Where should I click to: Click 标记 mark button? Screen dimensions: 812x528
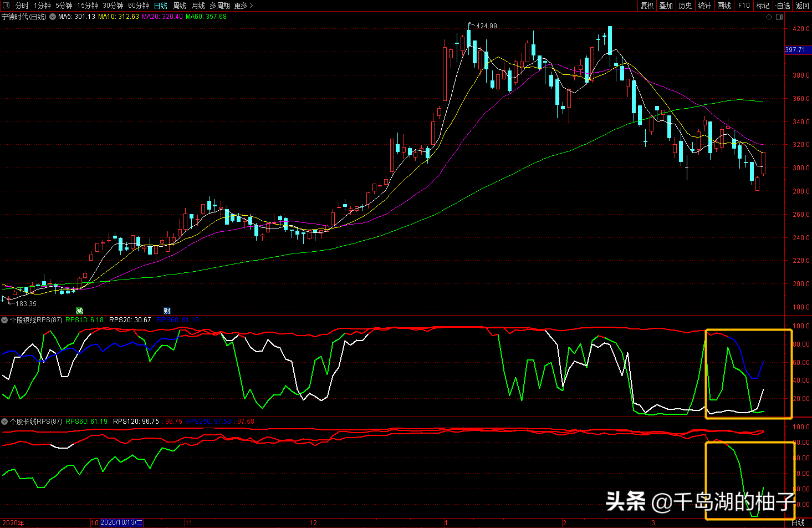(763, 6)
